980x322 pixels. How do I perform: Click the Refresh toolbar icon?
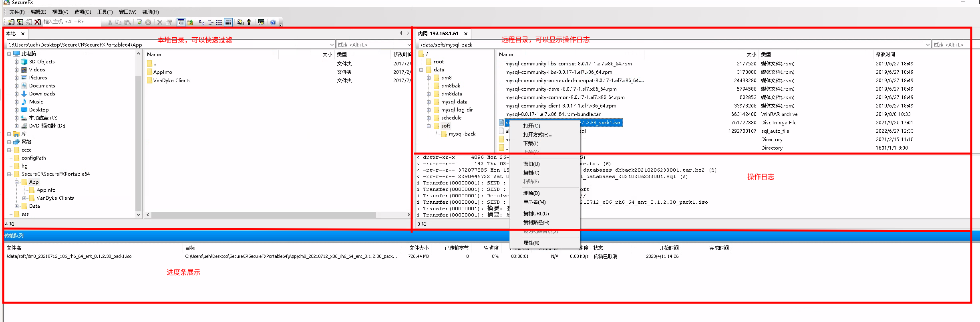point(139,22)
